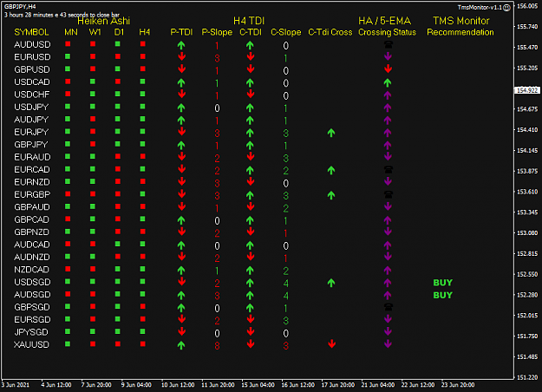
Task: Click the smiley face icon beside TmsMonitor-v1.1
Action: 506,8
